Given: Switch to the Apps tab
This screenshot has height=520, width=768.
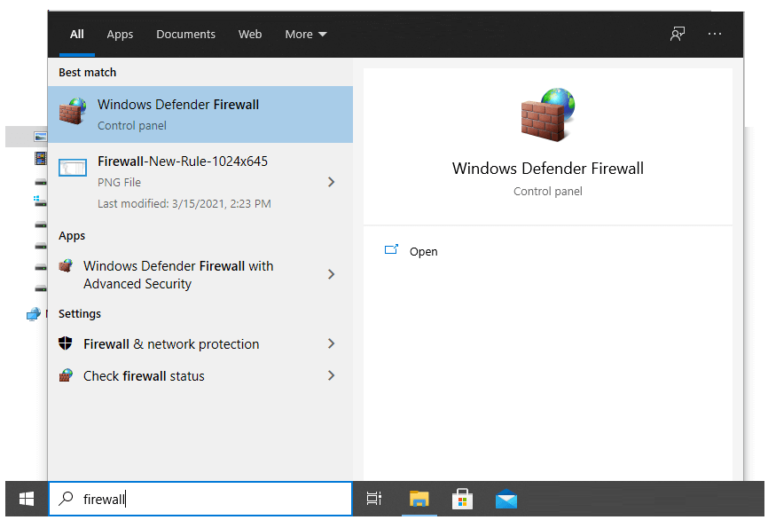Looking at the screenshot, I should (120, 34).
